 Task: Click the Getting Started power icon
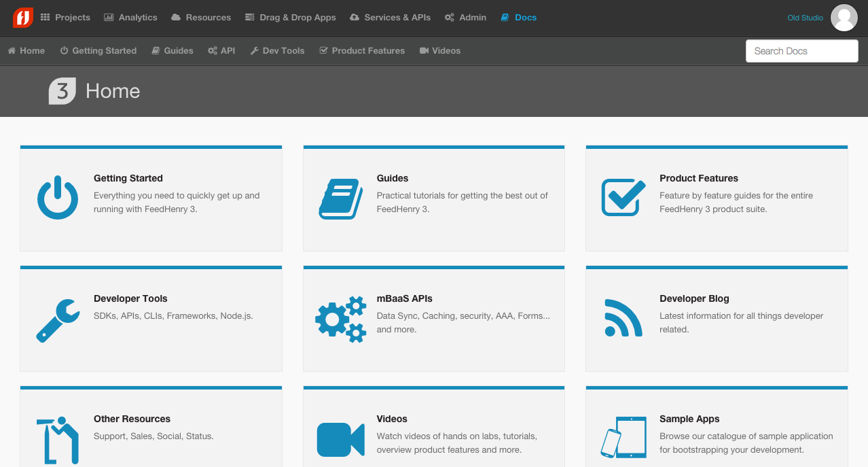coord(58,198)
